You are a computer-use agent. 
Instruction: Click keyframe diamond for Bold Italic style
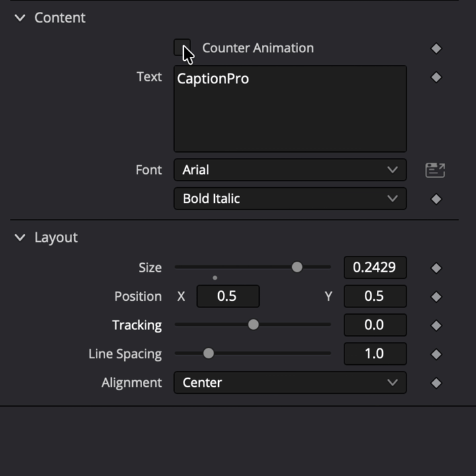click(x=436, y=199)
